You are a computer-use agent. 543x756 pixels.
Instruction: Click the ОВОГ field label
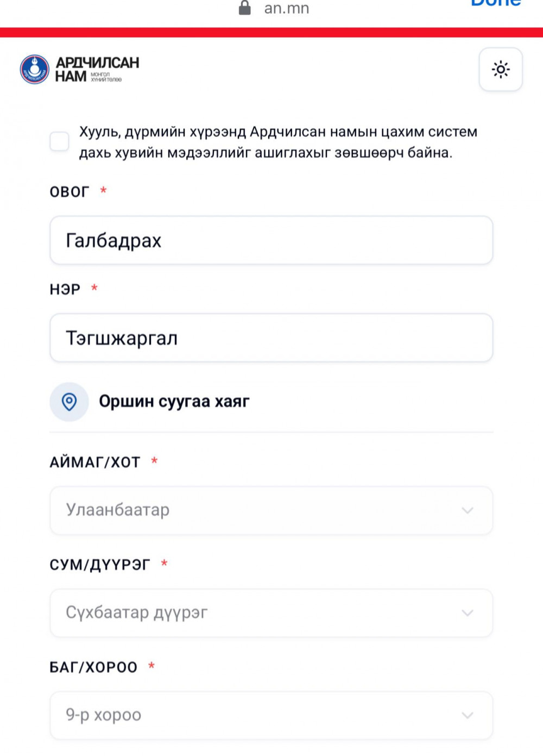70,192
